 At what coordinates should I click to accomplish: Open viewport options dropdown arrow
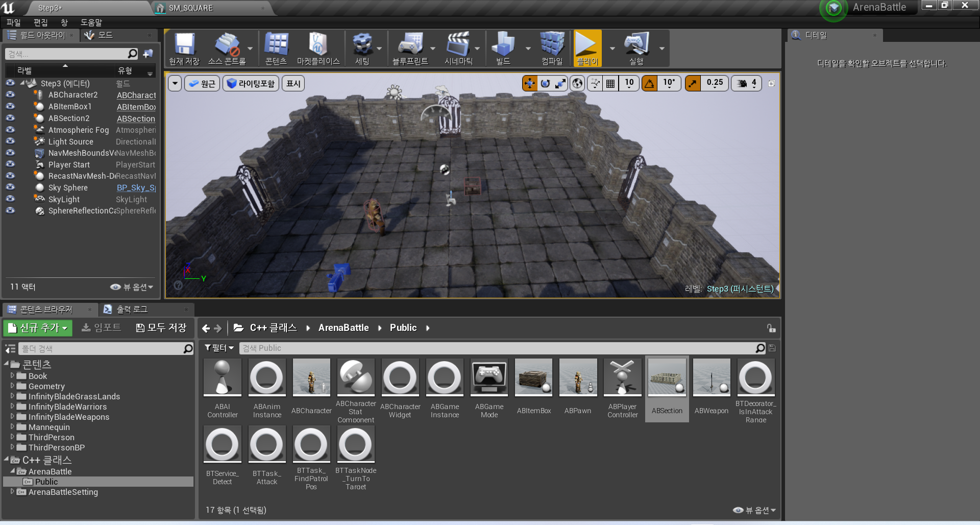click(175, 83)
